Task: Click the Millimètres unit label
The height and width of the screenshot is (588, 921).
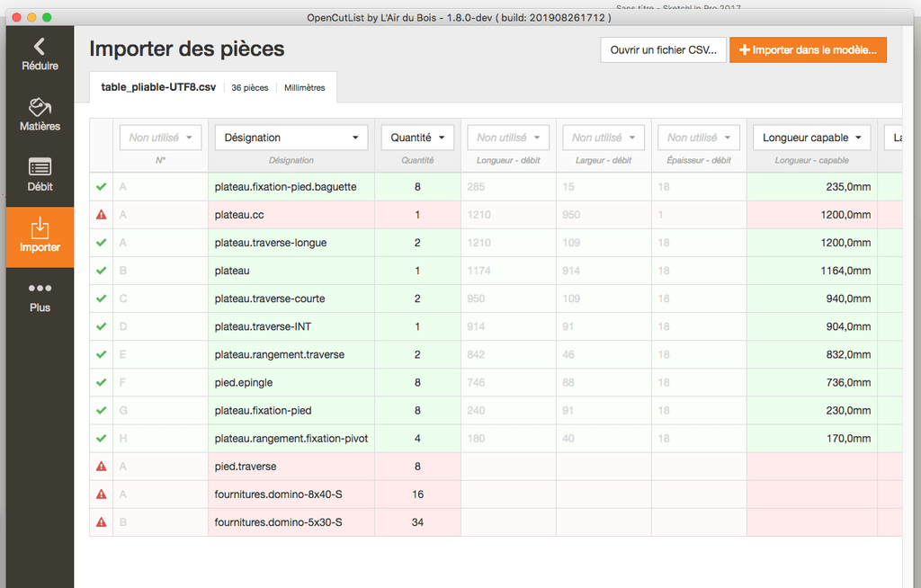Action: [x=304, y=87]
